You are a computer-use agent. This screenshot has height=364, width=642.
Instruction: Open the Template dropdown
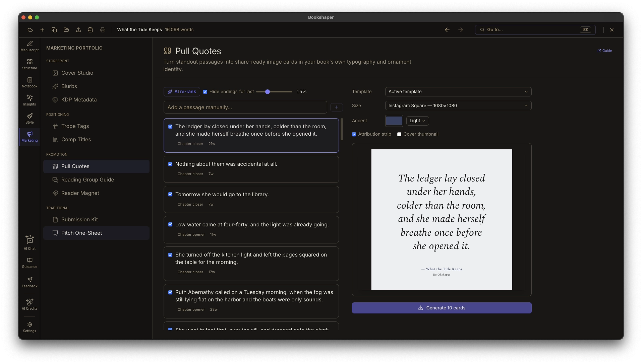point(458,92)
